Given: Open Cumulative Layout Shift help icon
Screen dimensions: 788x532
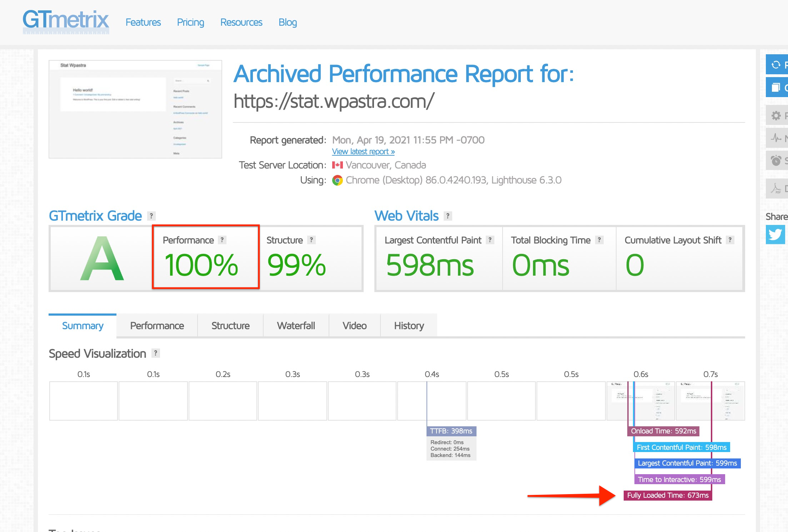Looking at the screenshot, I should pos(730,240).
